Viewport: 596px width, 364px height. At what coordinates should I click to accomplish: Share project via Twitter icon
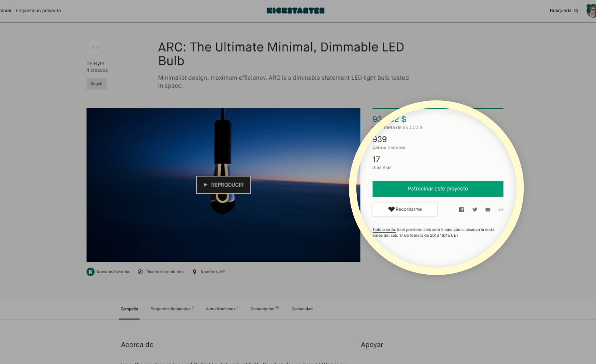(475, 210)
